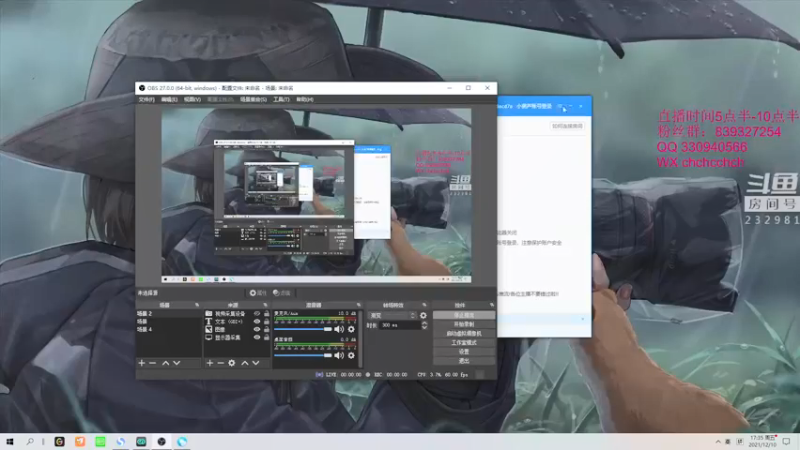800x450 pixels.
Task: Move scene up with arrow icon
Action: (165, 363)
